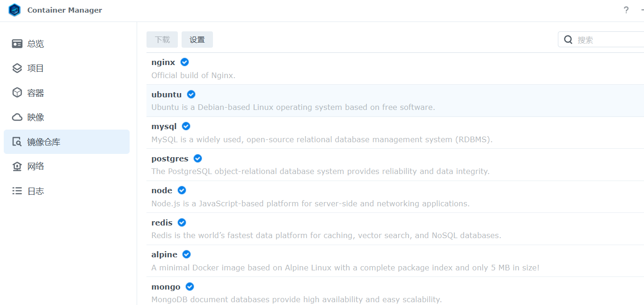Click the 映像 cloud sidebar icon
The width and height of the screenshot is (644, 305).
(x=17, y=117)
